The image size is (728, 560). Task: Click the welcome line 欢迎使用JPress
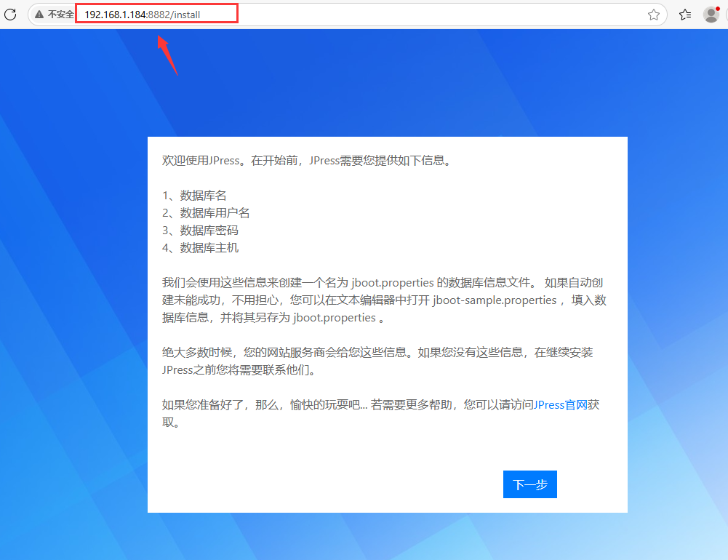coord(307,161)
